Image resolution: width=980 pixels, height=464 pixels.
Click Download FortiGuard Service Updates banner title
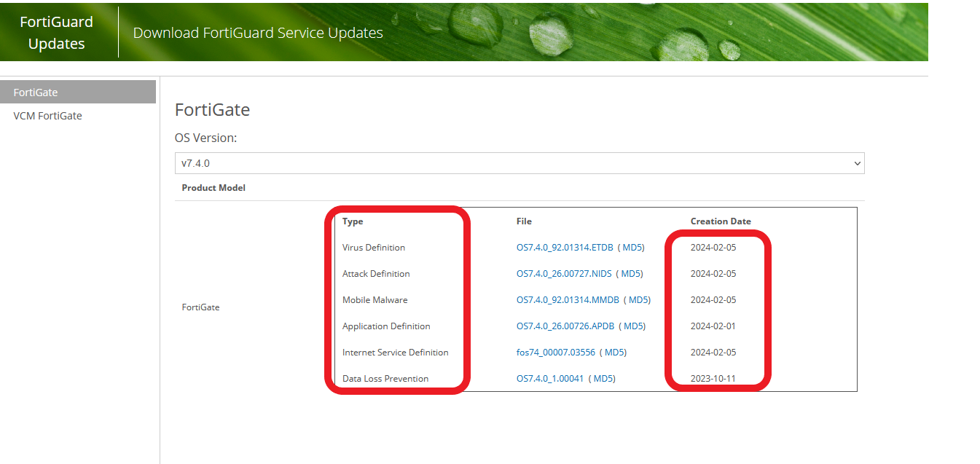[258, 33]
